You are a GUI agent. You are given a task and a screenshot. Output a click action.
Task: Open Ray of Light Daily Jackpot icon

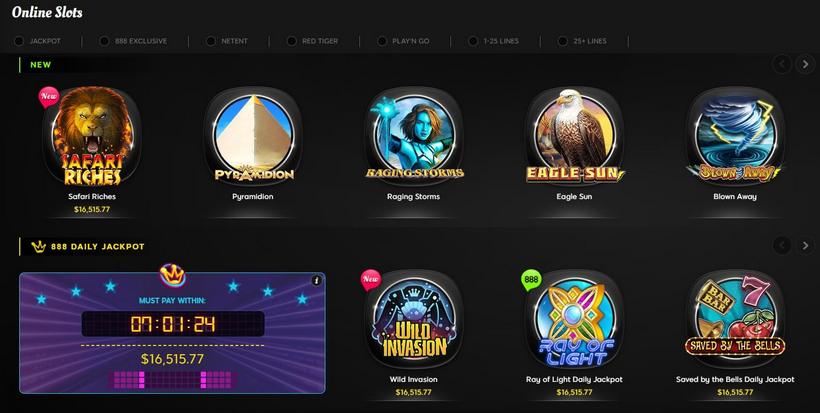point(574,319)
